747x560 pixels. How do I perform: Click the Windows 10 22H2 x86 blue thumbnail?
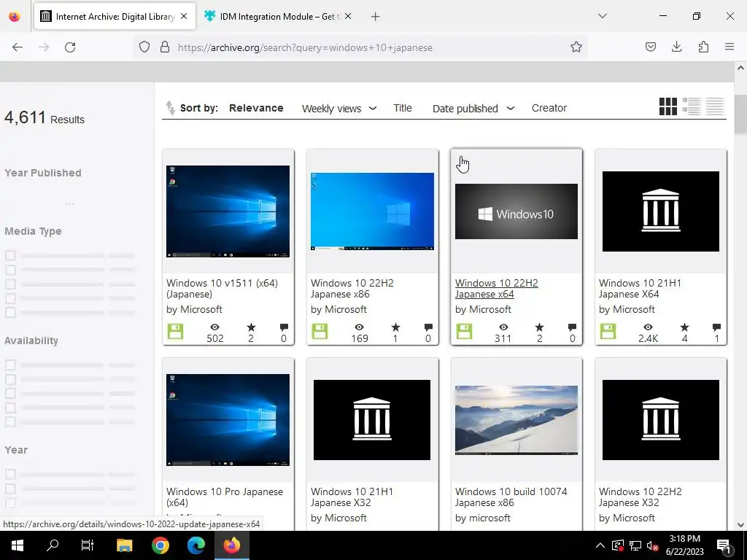(372, 211)
